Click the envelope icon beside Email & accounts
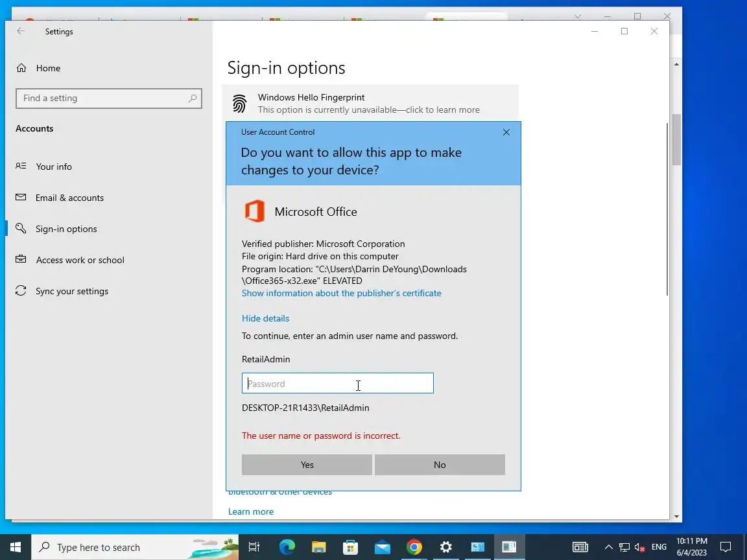 click(21, 196)
